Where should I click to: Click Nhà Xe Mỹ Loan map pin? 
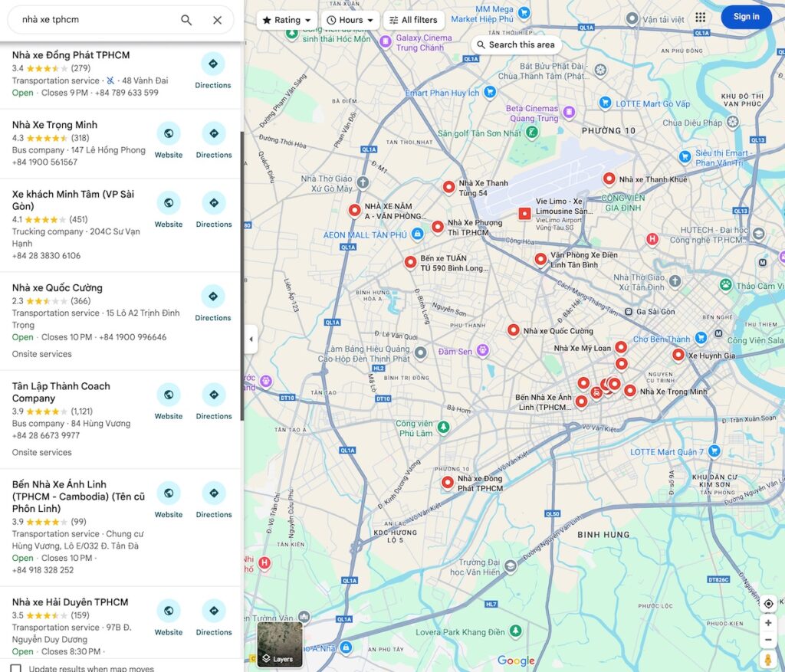[x=621, y=347]
